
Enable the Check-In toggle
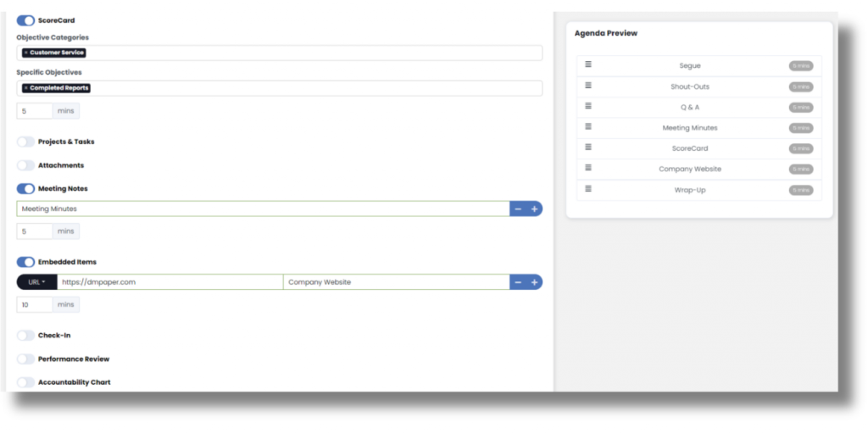(x=25, y=335)
